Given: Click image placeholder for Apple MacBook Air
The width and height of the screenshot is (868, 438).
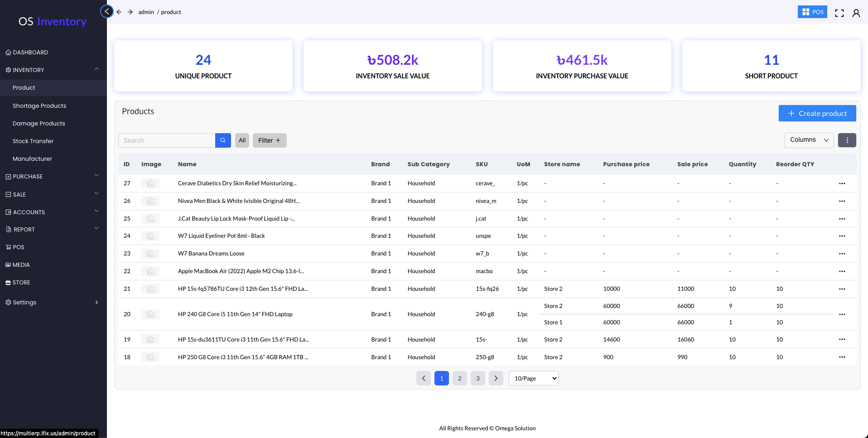Looking at the screenshot, I should [150, 271].
